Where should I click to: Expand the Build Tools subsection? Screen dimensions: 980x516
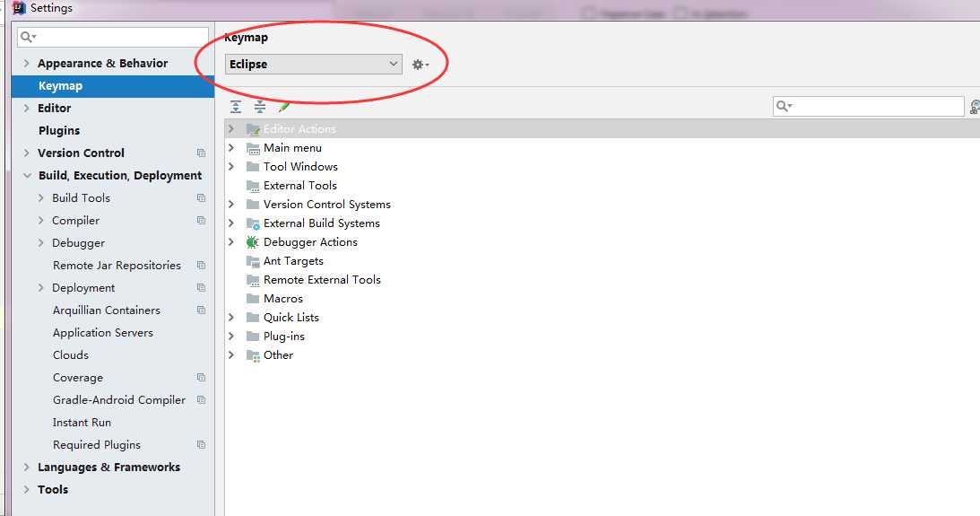pyautogui.click(x=40, y=198)
